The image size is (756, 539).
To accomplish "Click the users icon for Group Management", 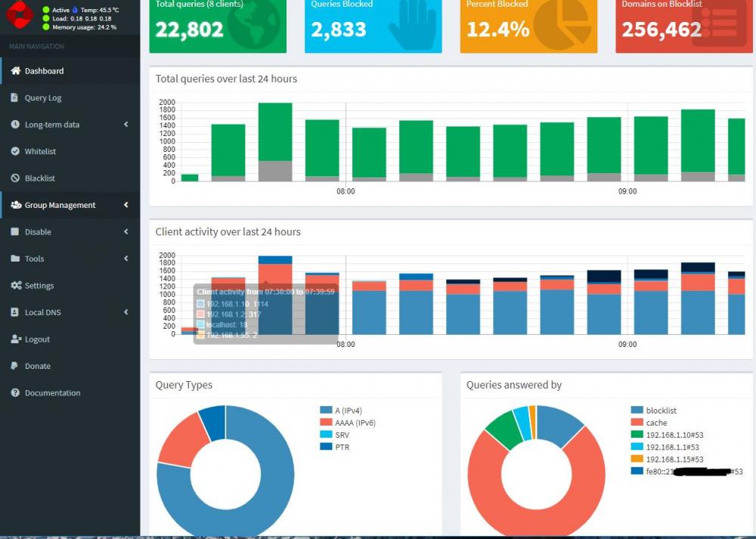I will tap(16, 205).
